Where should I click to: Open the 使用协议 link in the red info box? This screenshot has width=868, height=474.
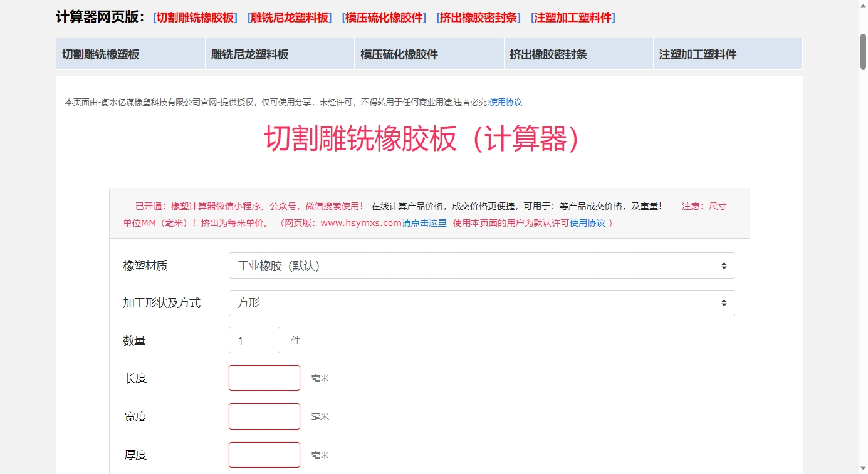tap(587, 223)
